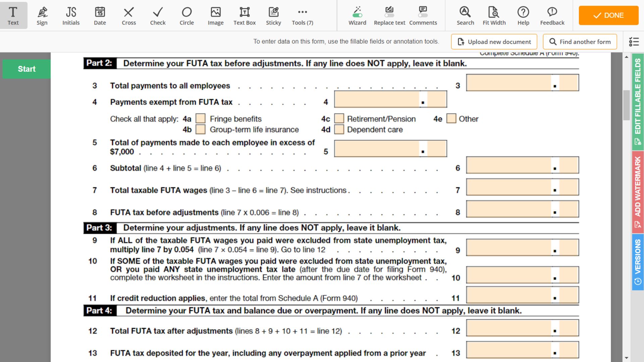Viewport: 644px width, 362px height.
Task: Select the Image insertion tool
Action: [215, 15]
